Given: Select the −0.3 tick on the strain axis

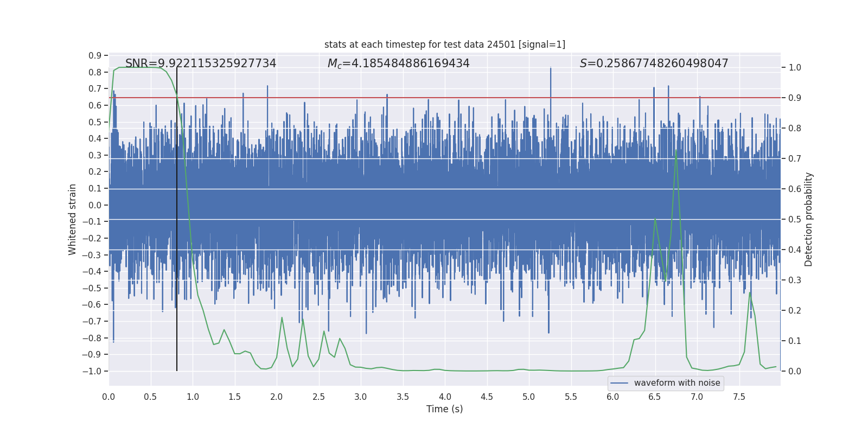Looking at the screenshot, I should (92, 255).
